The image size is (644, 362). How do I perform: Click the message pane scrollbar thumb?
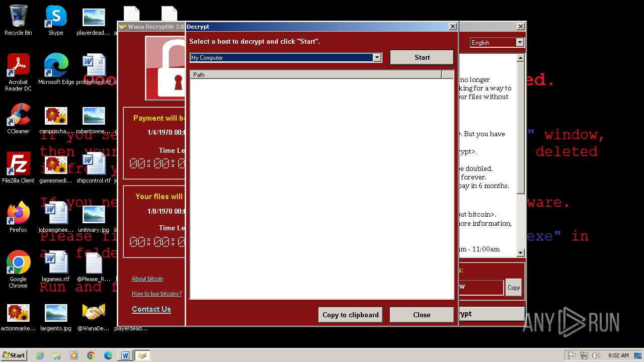(521, 129)
